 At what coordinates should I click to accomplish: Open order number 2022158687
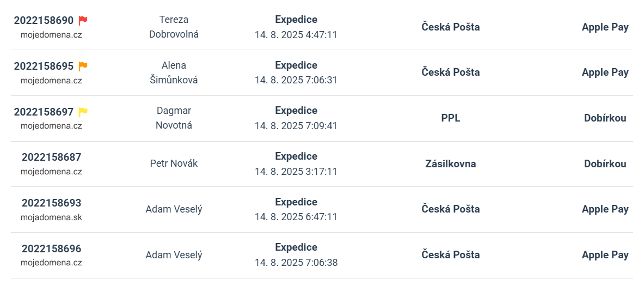pyautogui.click(x=51, y=157)
